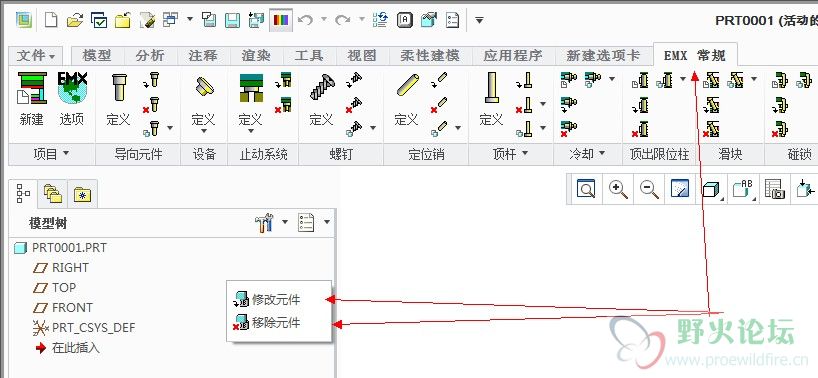Screen dimensions: 818x378
Task: Open file with folder toolbar icon
Action: point(76,21)
